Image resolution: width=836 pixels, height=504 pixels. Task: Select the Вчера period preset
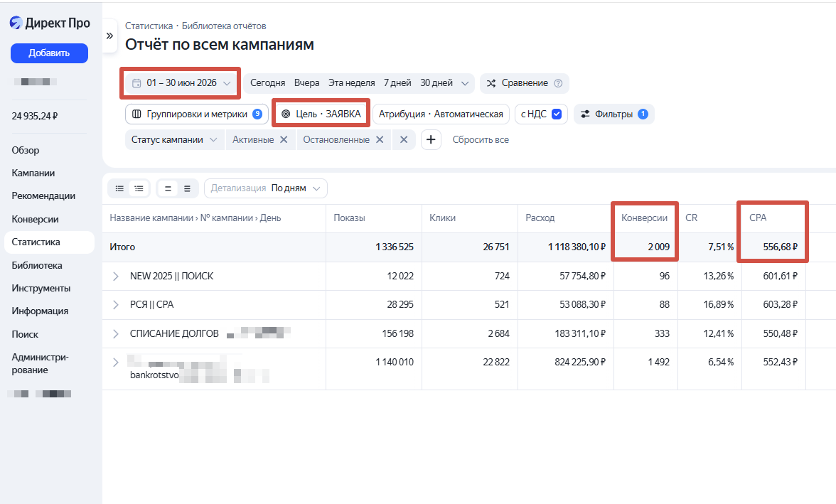point(306,83)
